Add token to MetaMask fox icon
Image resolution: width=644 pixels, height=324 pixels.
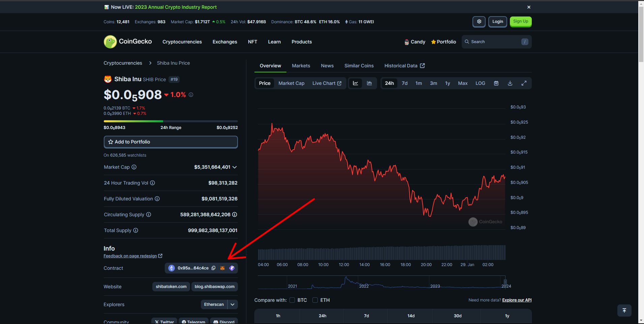(222, 268)
